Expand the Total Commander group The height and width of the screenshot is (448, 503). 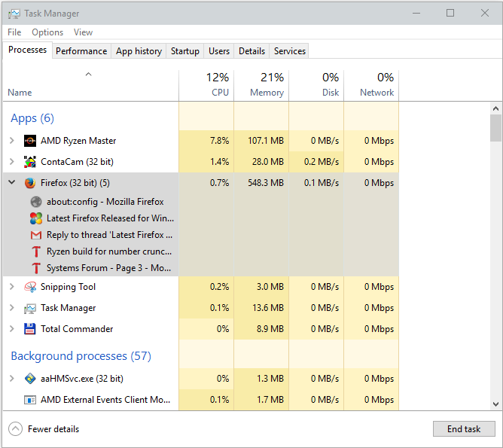click(12, 329)
